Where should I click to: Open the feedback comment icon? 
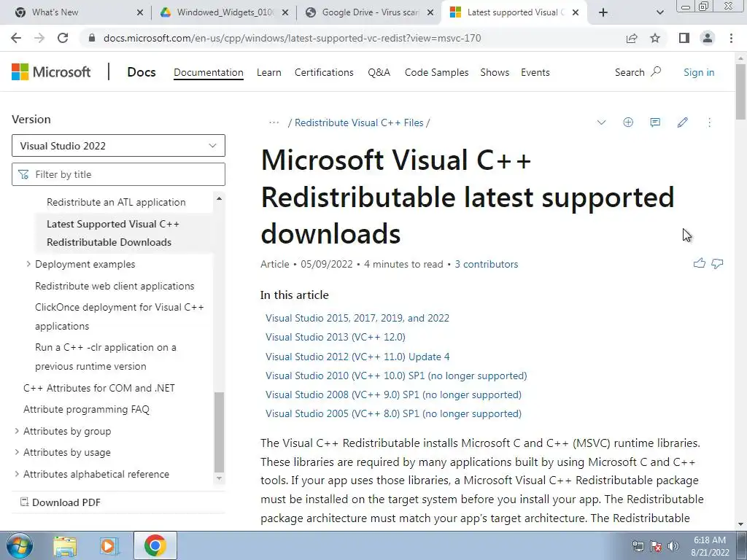655,122
